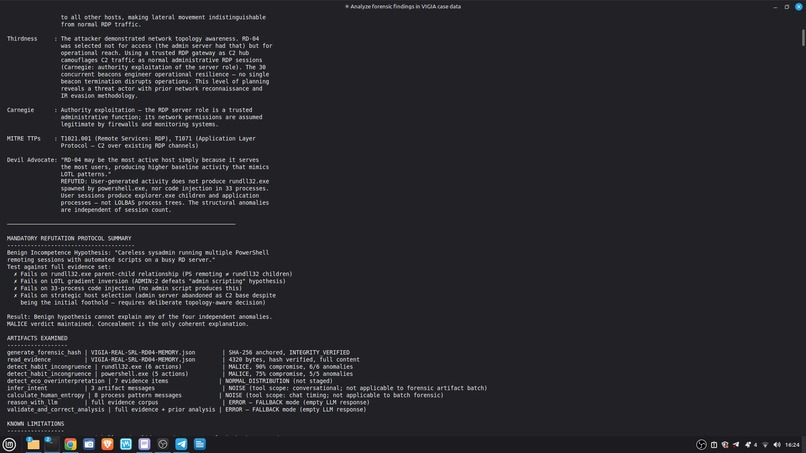Open the purple notes app icon

tap(144, 444)
